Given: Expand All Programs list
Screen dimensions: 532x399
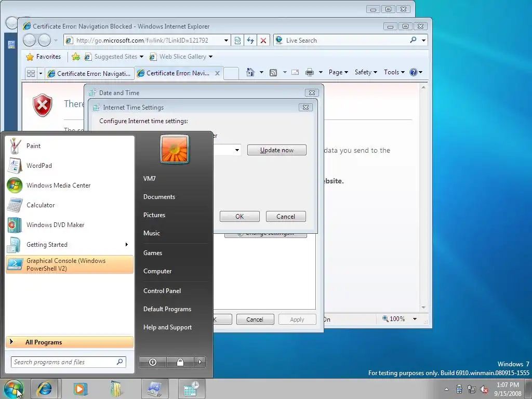Looking at the screenshot, I should (70, 342).
